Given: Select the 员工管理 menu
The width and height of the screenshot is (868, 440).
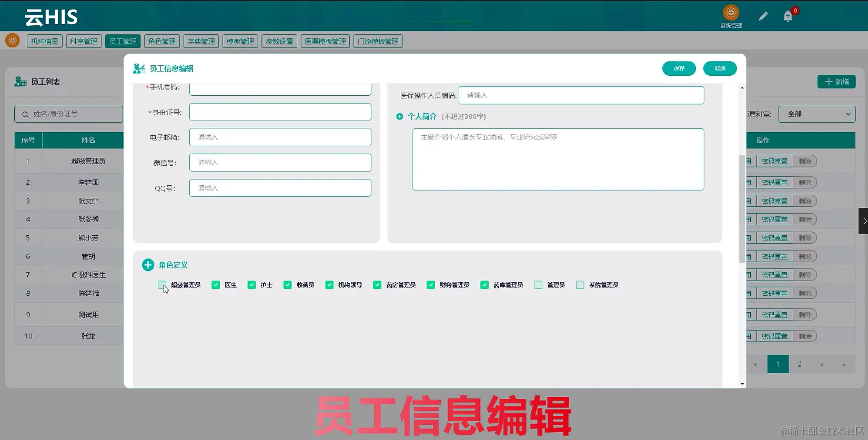Looking at the screenshot, I should [x=123, y=41].
